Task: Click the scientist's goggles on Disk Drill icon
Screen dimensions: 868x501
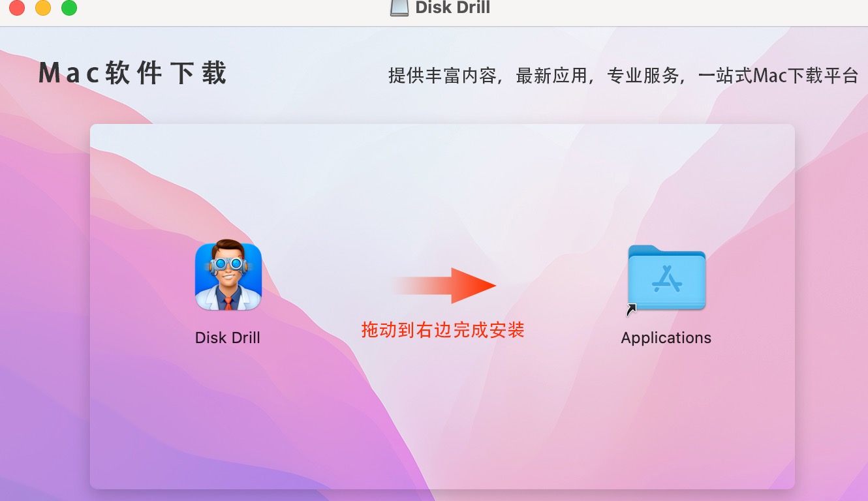Action: (228, 264)
